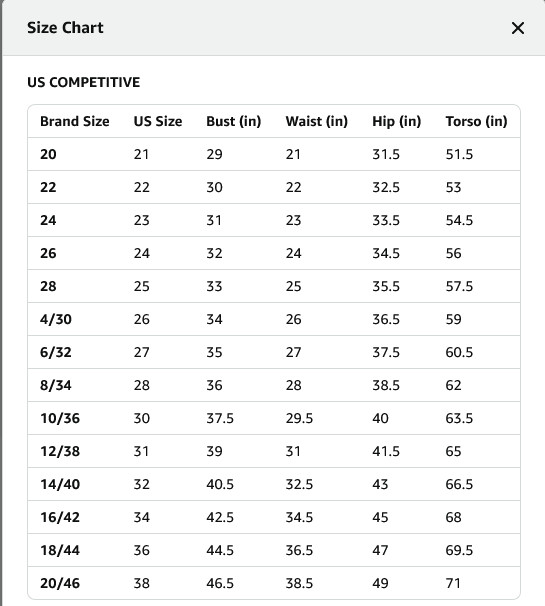This screenshot has width=545, height=606.
Task: Click the hip value 49
Action: pos(380,583)
